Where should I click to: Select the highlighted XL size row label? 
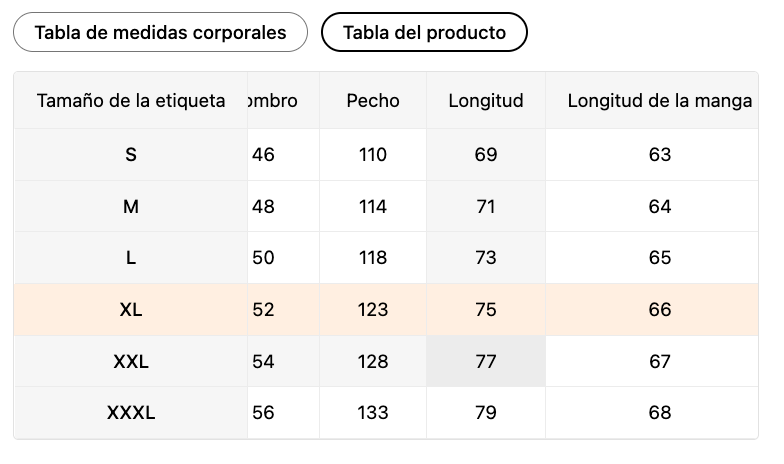[131, 310]
